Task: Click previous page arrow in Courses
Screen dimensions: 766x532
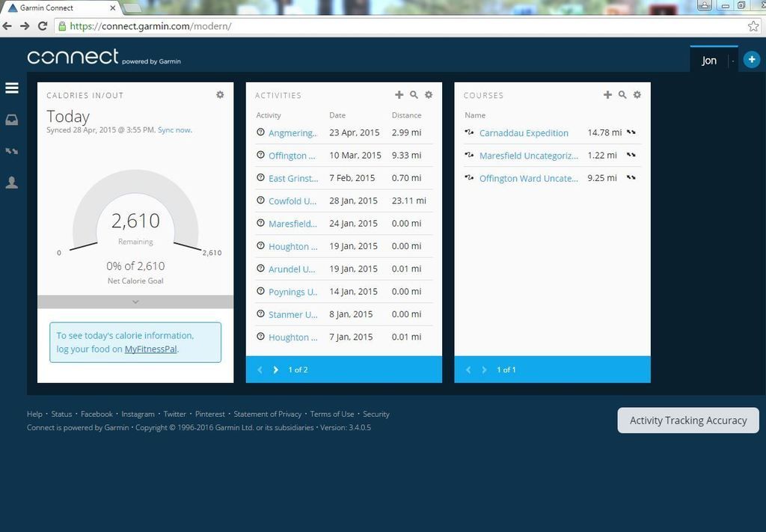Action: pyautogui.click(x=468, y=370)
